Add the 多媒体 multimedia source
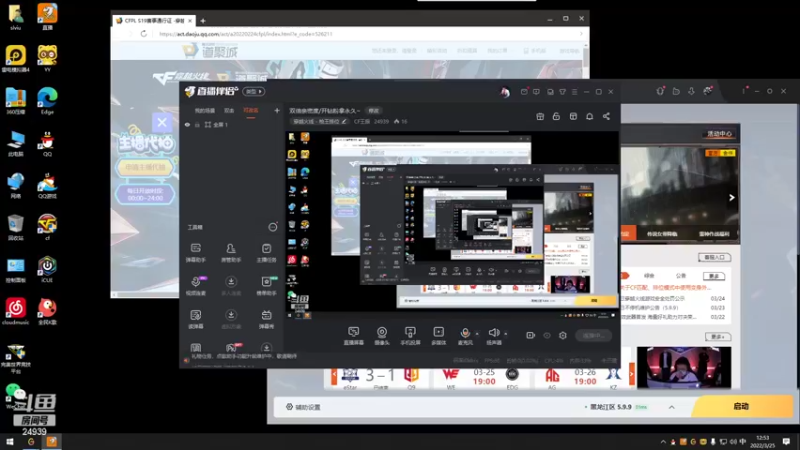This screenshot has height=450, width=800. coord(438,336)
